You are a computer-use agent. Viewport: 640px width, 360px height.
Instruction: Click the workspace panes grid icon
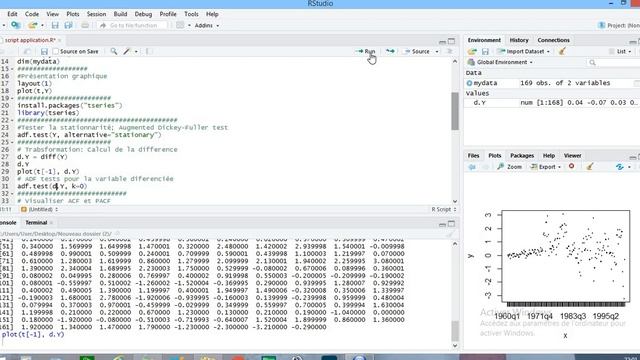click(180, 25)
